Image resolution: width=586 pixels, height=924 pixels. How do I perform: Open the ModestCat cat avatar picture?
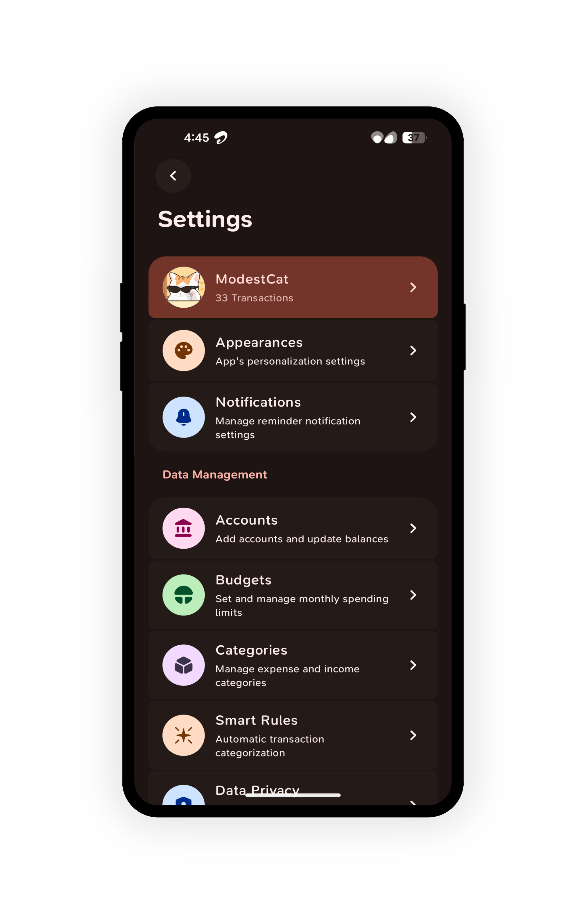coord(184,287)
